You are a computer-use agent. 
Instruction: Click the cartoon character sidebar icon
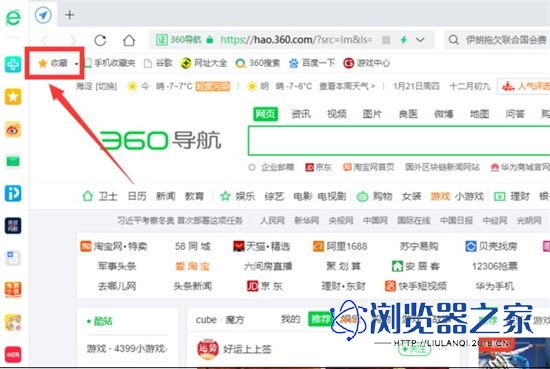[13, 322]
